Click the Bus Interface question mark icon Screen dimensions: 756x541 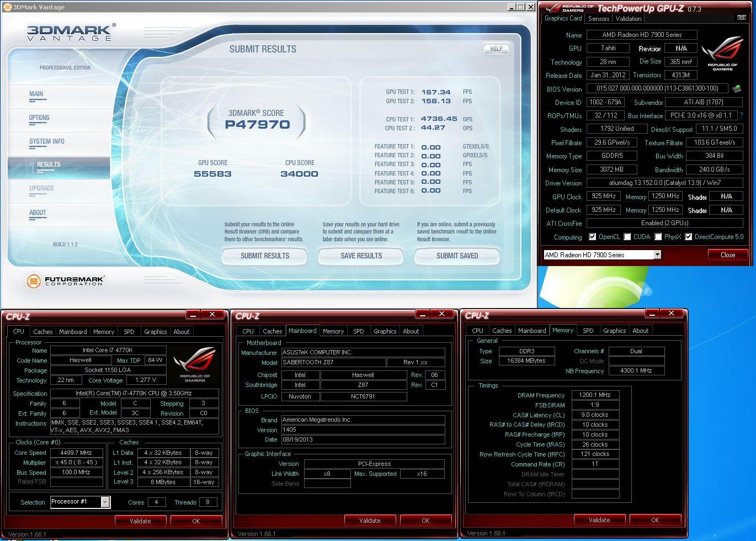[741, 115]
